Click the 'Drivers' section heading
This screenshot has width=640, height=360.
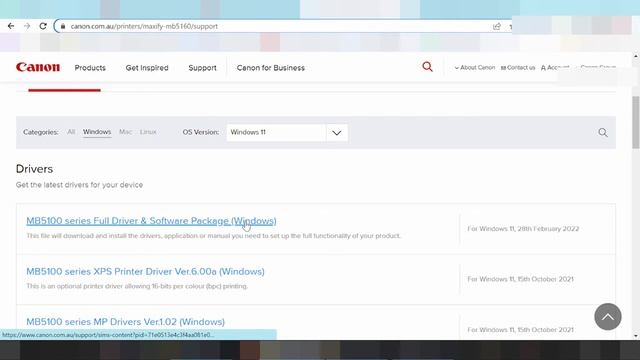tap(34, 169)
